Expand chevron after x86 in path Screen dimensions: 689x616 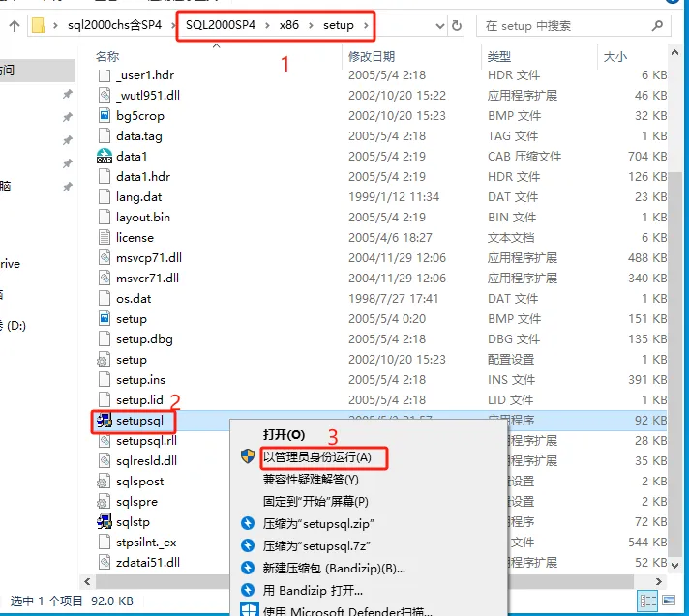point(311,25)
